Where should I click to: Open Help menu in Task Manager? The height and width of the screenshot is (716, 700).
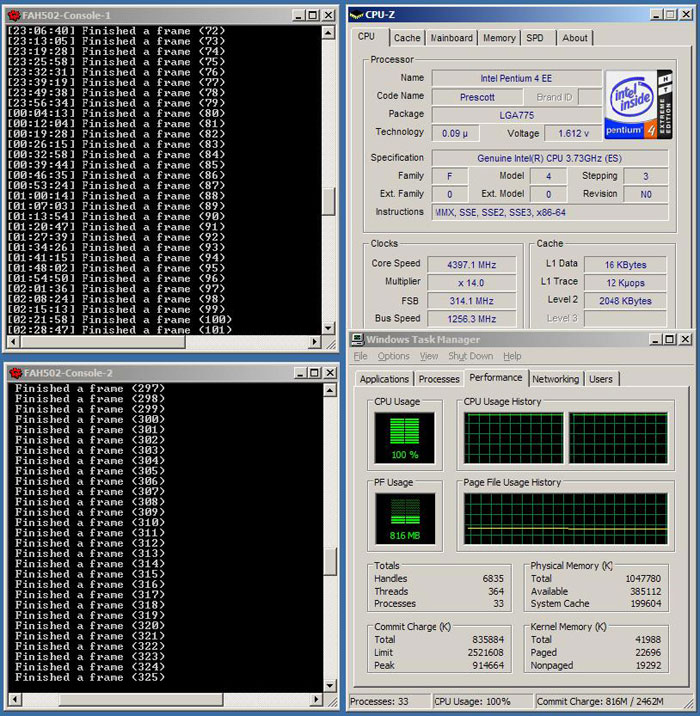pos(512,356)
